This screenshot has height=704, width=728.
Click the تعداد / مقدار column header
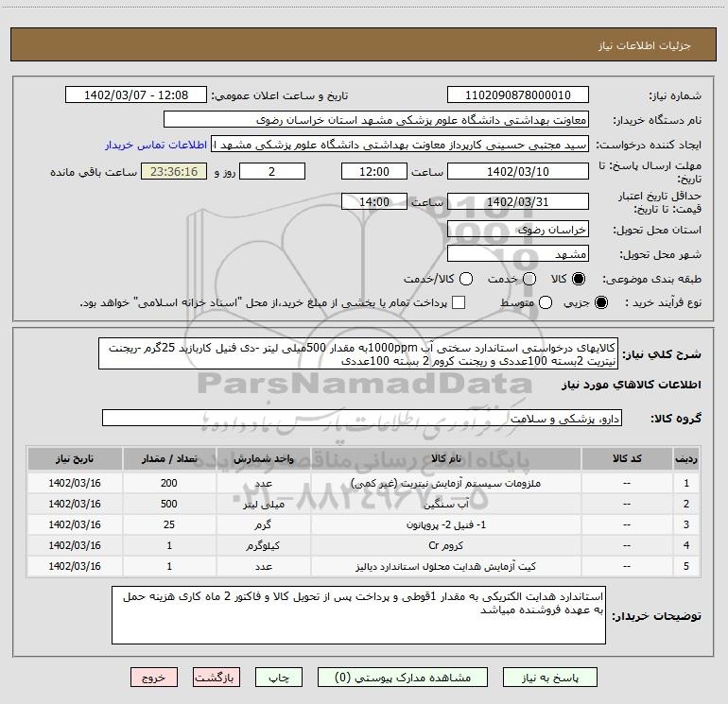pyautogui.click(x=169, y=458)
